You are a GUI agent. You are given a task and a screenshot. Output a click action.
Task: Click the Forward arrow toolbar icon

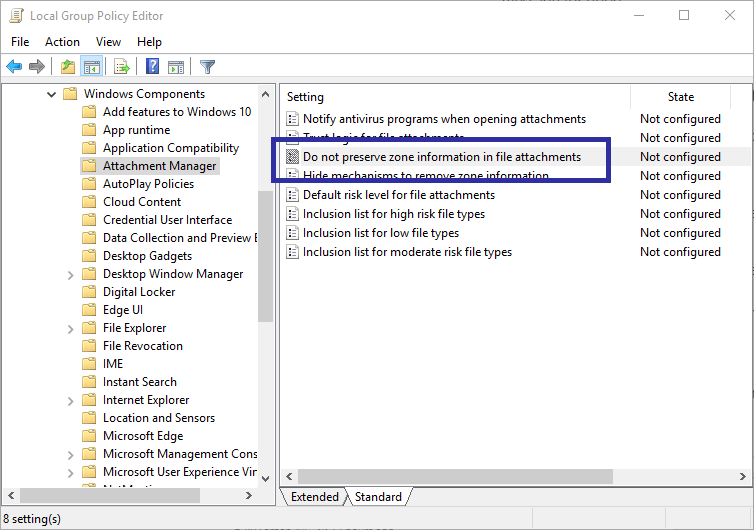tap(37, 67)
